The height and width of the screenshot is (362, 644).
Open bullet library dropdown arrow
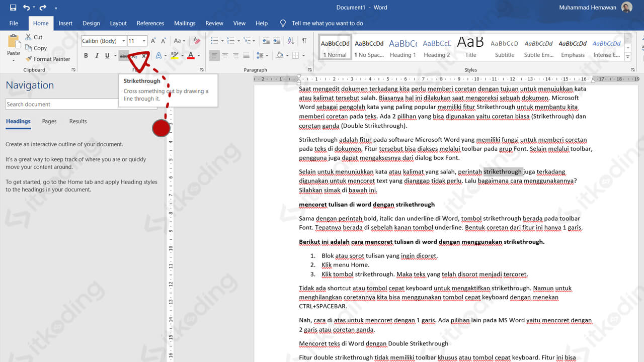[x=222, y=41]
